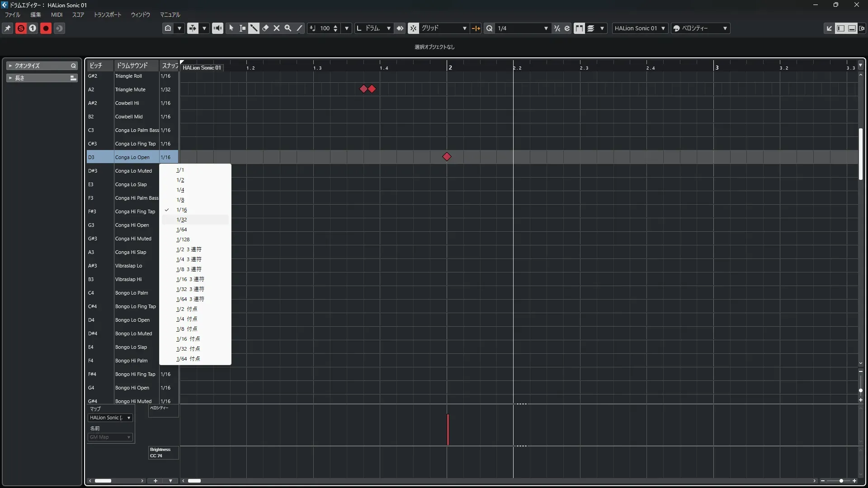
Task: Select the Mute tool in toolbar
Action: pos(277,28)
